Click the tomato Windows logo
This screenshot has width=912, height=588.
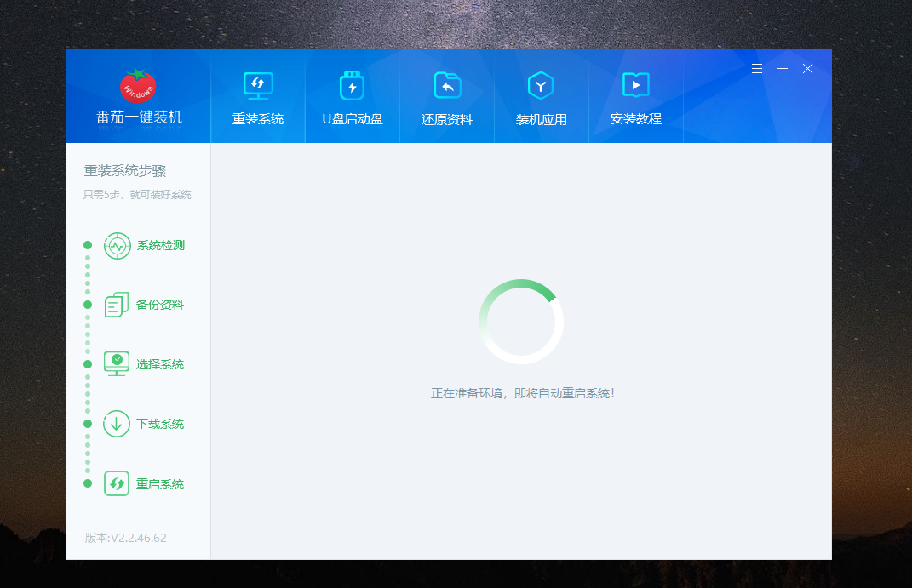(138, 86)
